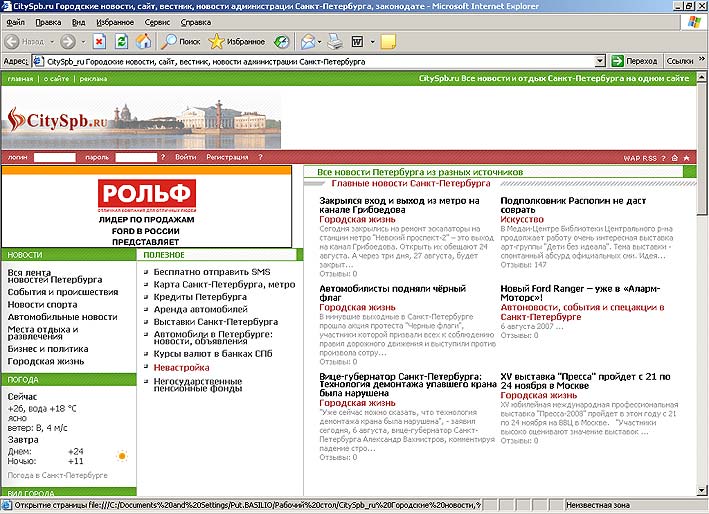Stop loading with the red X icon

point(99,42)
